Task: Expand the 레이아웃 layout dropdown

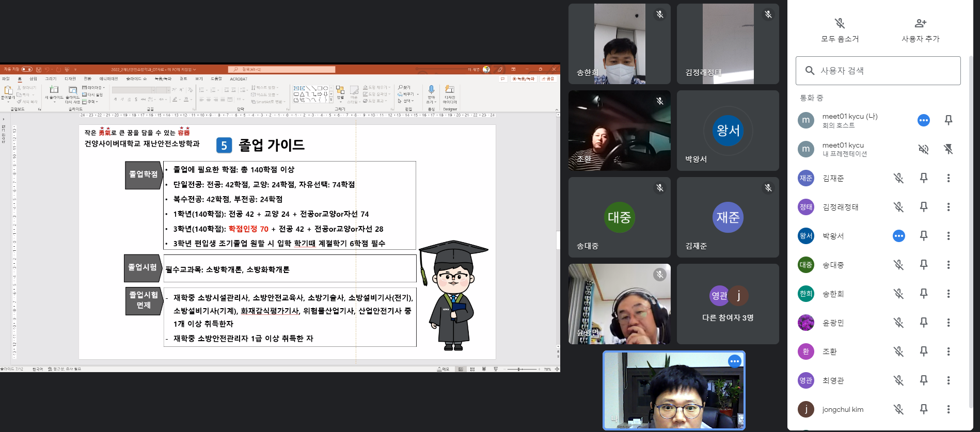Action: click(x=93, y=88)
